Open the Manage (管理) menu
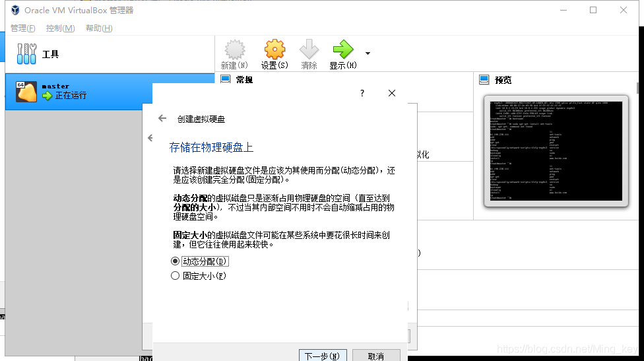Screen dimensions: 644x361 coord(23,28)
